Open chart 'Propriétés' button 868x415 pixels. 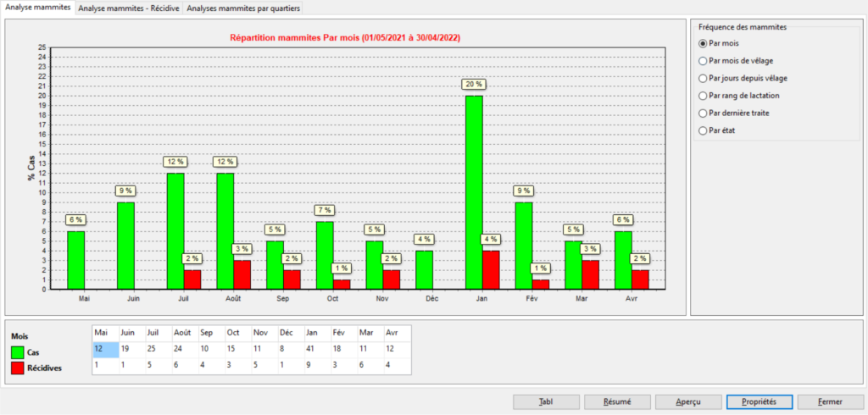pyautogui.click(x=759, y=402)
